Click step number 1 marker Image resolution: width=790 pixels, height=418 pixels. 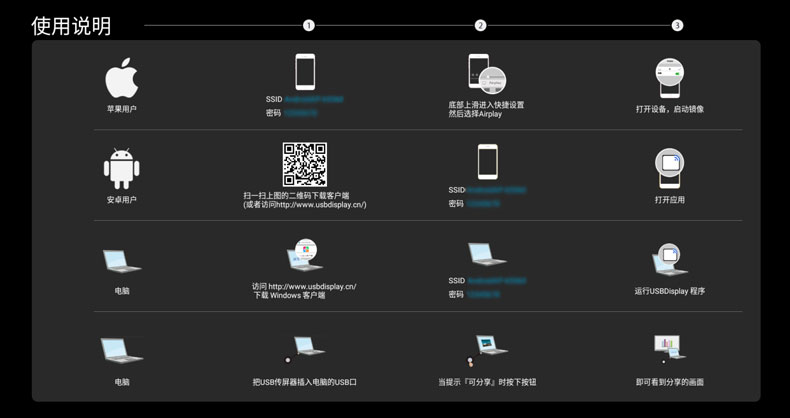click(308, 25)
